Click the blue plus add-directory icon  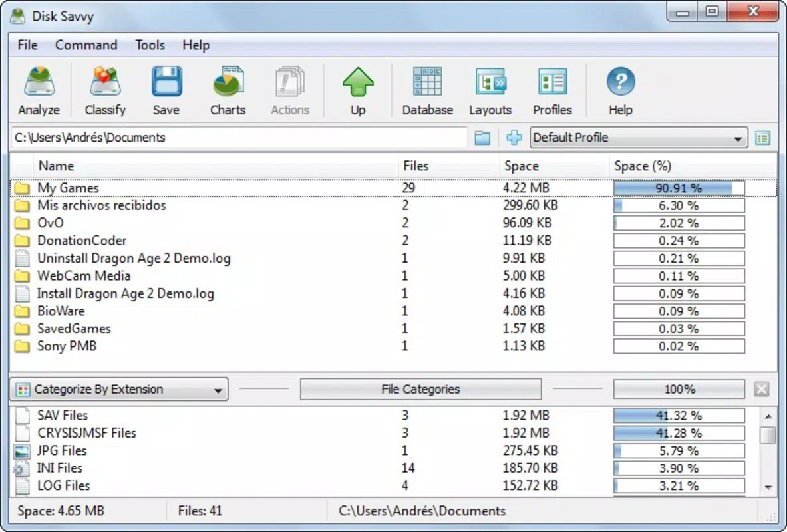tap(514, 138)
